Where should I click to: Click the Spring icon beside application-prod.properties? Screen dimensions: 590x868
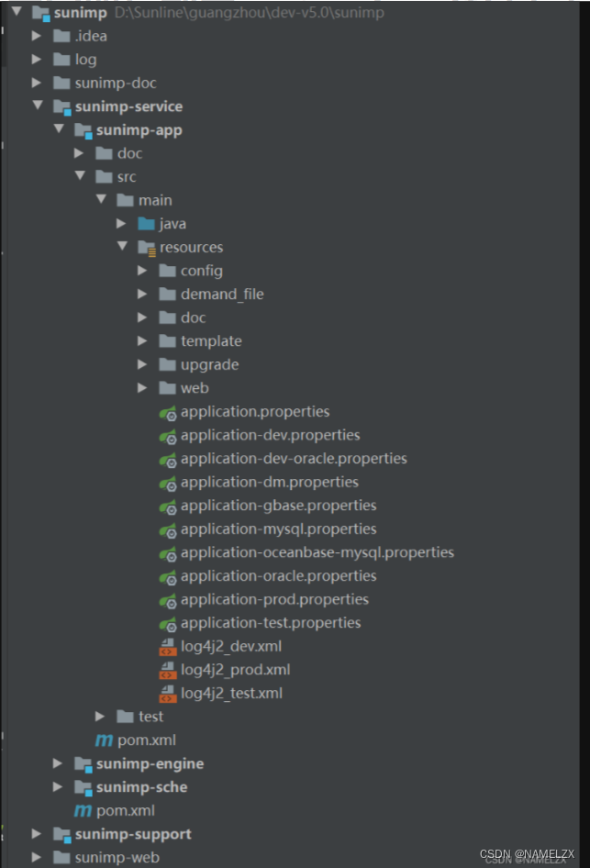tap(167, 600)
